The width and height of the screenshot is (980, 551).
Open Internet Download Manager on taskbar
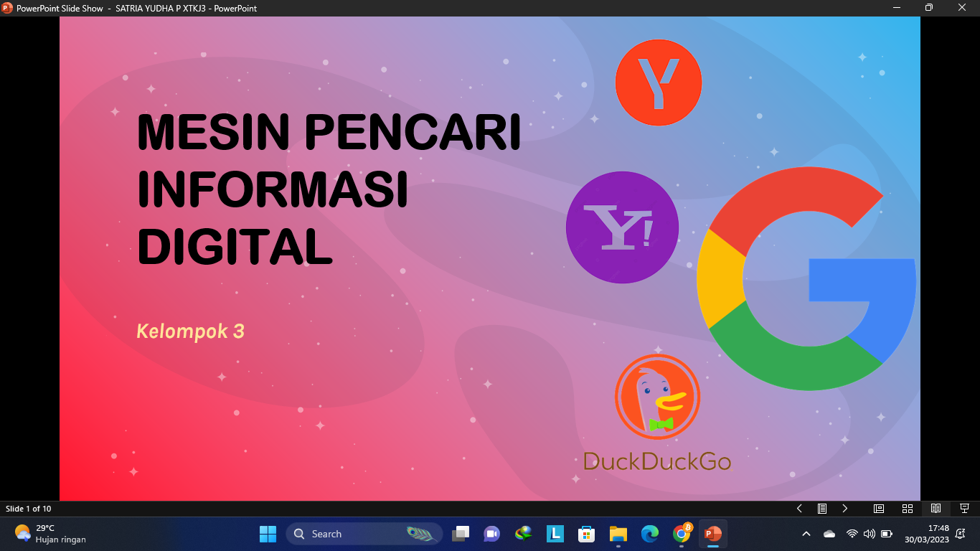pos(524,534)
